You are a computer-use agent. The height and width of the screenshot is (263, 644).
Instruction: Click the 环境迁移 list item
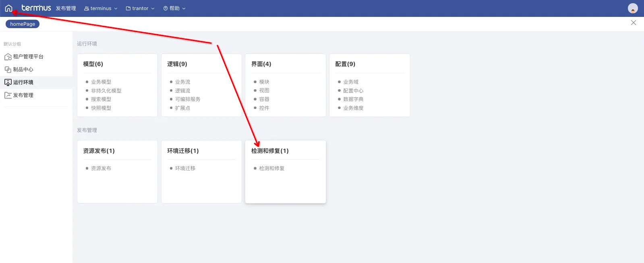coord(185,168)
